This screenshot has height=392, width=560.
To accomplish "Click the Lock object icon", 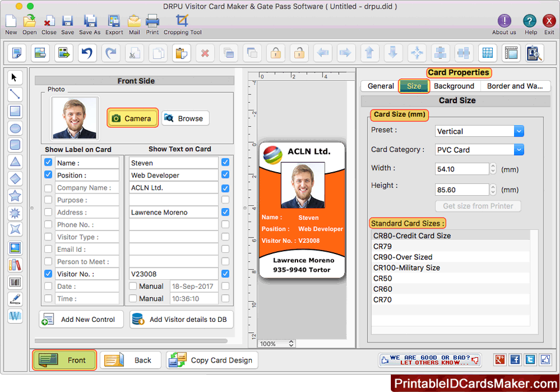I will tap(275, 53).
